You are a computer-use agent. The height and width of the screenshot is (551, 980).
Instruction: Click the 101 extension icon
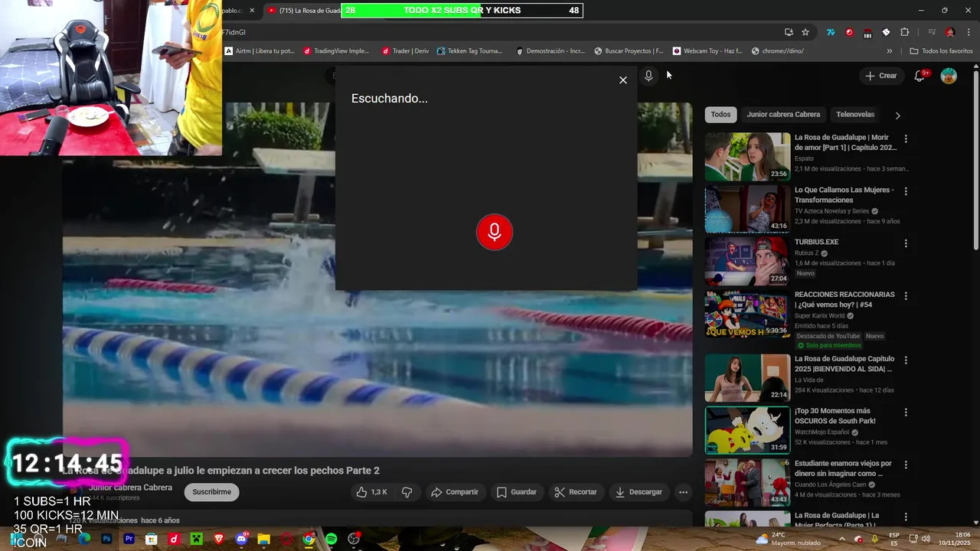click(x=867, y=33)
